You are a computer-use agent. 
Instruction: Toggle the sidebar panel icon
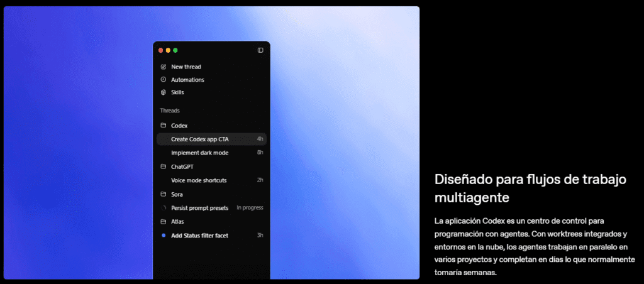coord(260,50)
